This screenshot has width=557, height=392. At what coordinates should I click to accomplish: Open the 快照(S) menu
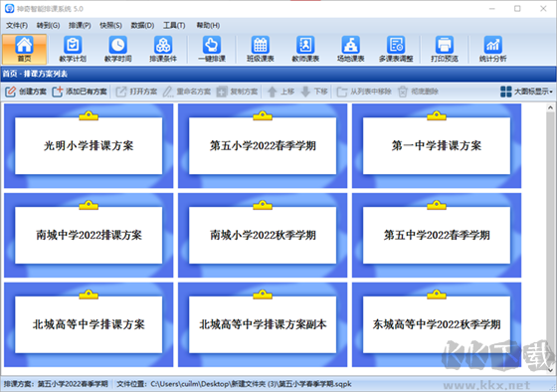tap(110, 25)
